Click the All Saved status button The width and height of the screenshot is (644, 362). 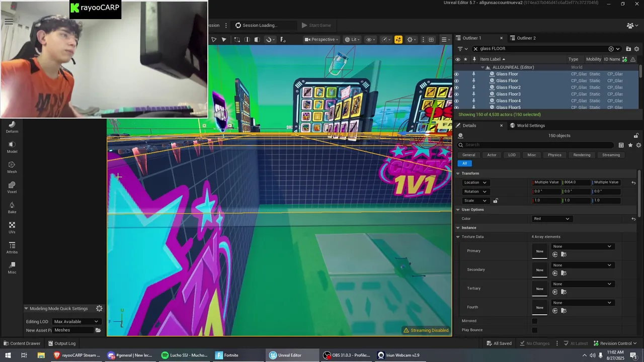(x=499, y=343)
